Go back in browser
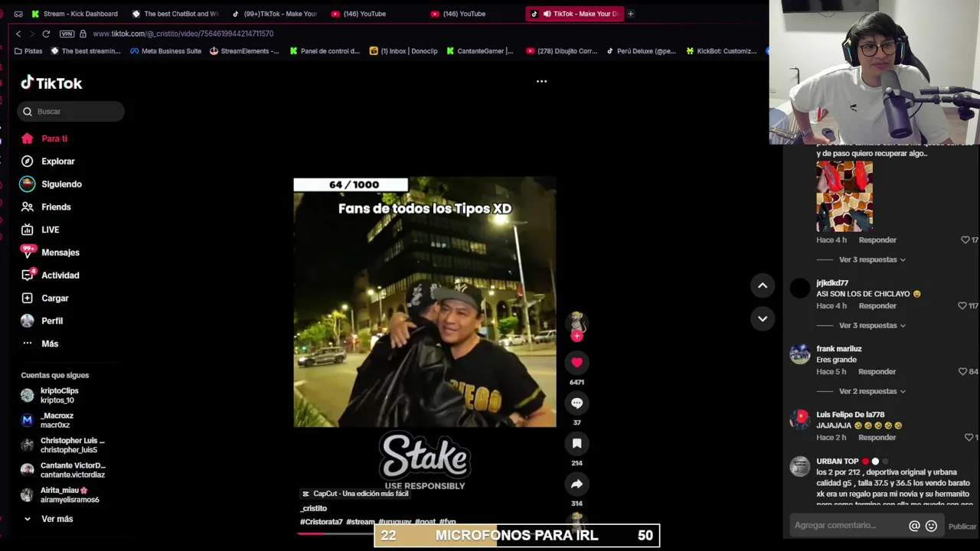The image size is (980, 551). coord(18,34)
